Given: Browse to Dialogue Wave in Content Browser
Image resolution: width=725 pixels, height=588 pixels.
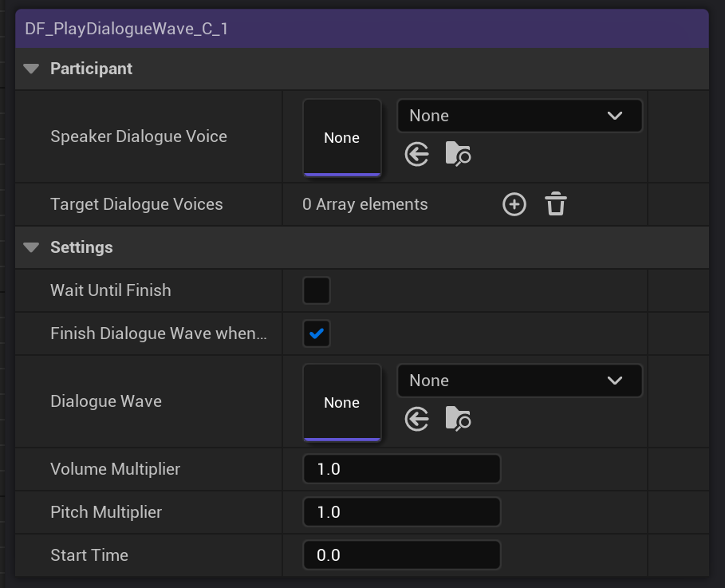Looking at the screenshot, I should tap(458, 419).
